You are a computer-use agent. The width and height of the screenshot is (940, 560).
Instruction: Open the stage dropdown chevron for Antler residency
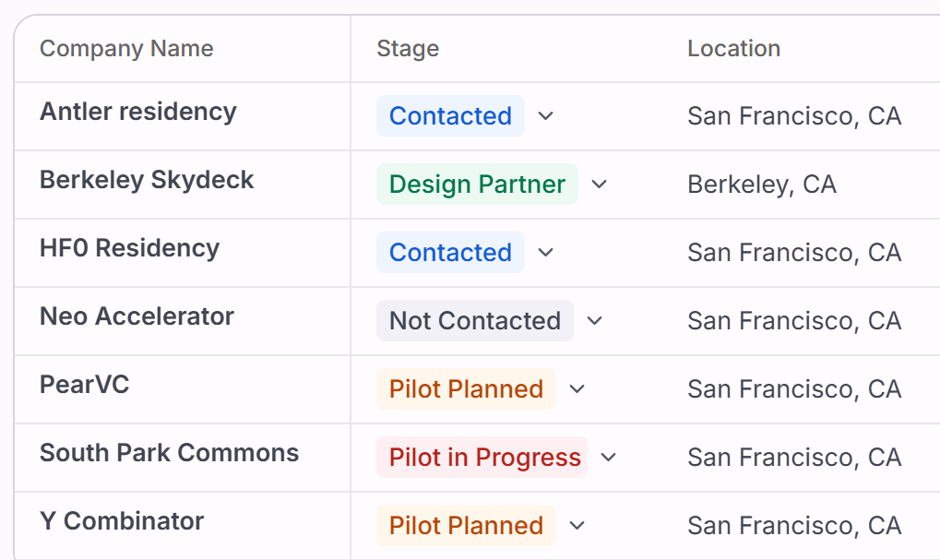(545, 116)
